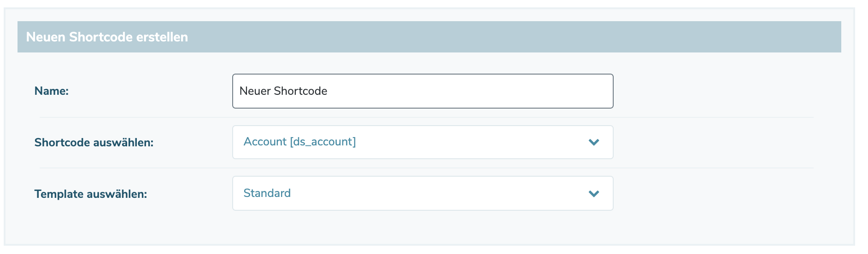Click the chevron arrow beside Standard

point(594,194)
